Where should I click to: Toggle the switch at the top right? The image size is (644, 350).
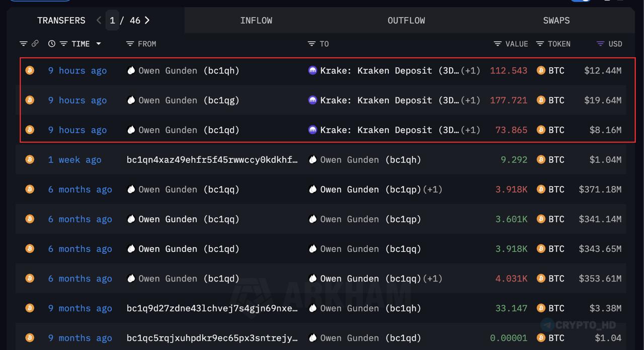tap(582, 1)
